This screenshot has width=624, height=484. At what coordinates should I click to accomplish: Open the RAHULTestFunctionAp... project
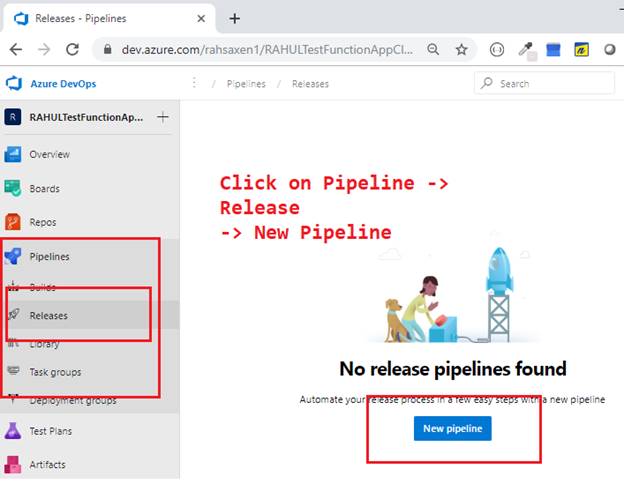(x=86, y=117)
